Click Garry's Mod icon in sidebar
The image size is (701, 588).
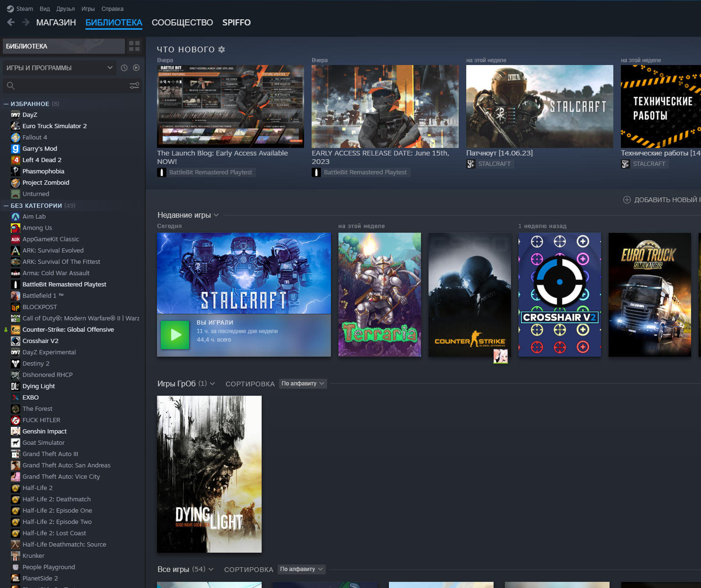16,149
